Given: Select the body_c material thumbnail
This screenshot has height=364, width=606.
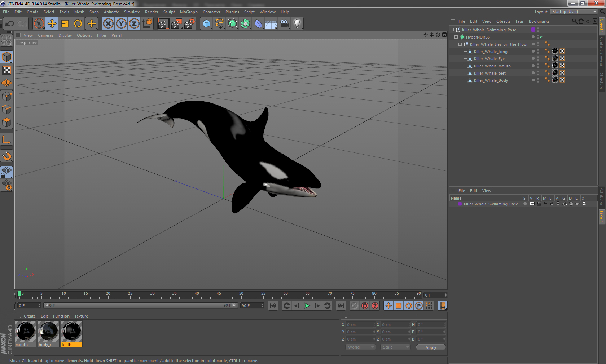Looking at the screenshot, I should click(49, 334).
